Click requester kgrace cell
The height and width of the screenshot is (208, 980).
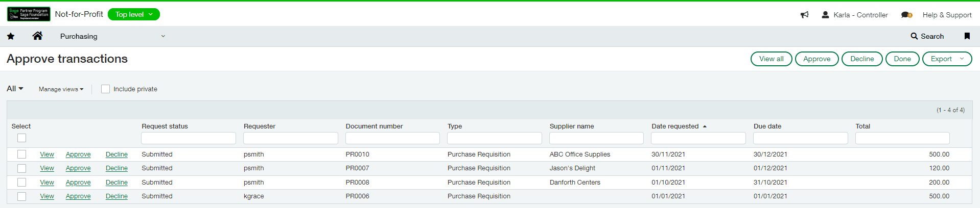tap(254, 196)
